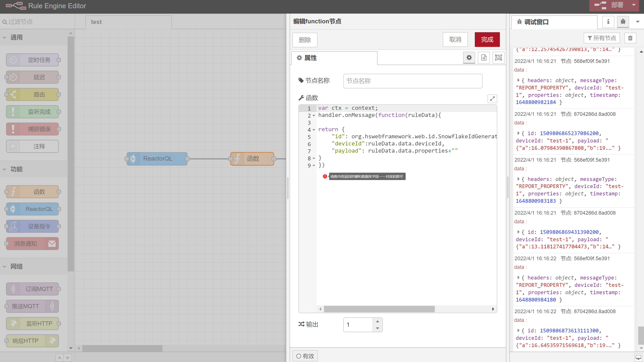Expand the data entry for node 8704286d.8ad008
644x362 pixels.
click(518, 133)
